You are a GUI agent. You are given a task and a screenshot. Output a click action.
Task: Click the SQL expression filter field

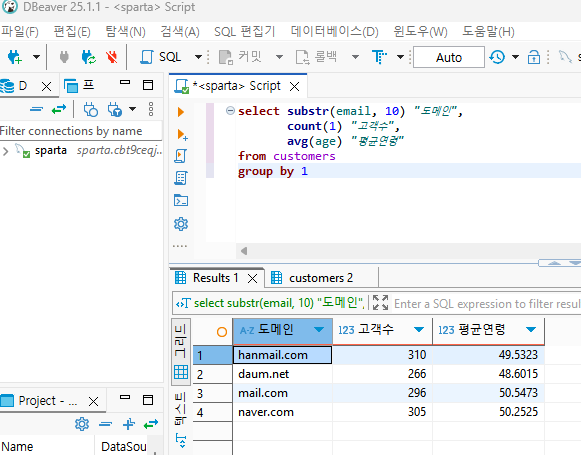pyautogui.click(x=487, y=304)
